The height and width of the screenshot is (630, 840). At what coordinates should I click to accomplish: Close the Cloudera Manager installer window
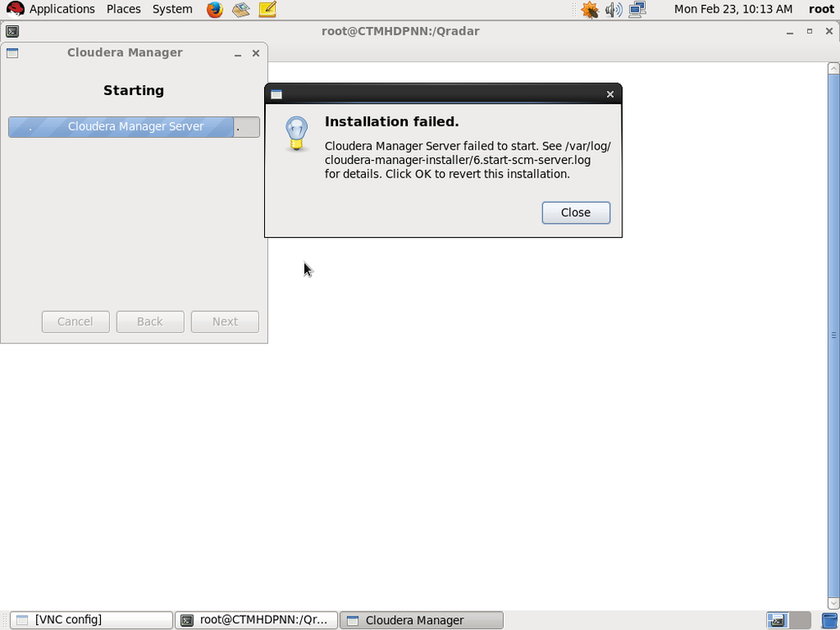point(256,53)
